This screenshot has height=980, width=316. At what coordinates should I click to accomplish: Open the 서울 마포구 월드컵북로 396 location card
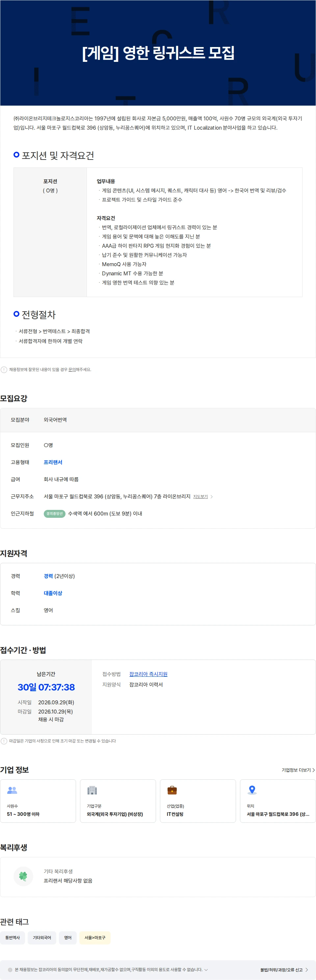[278, 801]
